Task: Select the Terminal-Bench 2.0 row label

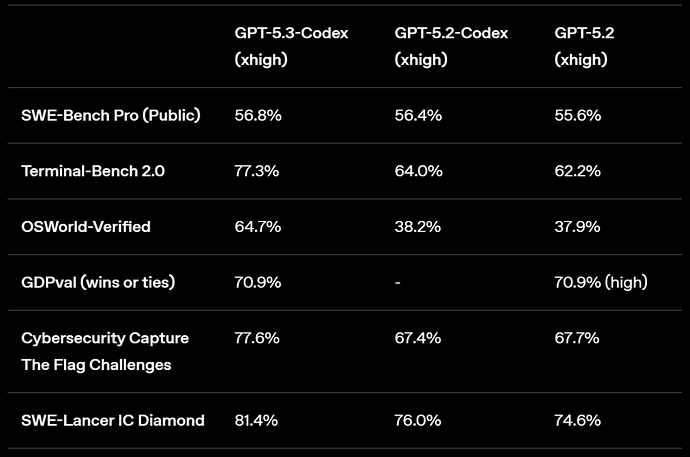Action: pyautogui.click(x=93, y=171)
